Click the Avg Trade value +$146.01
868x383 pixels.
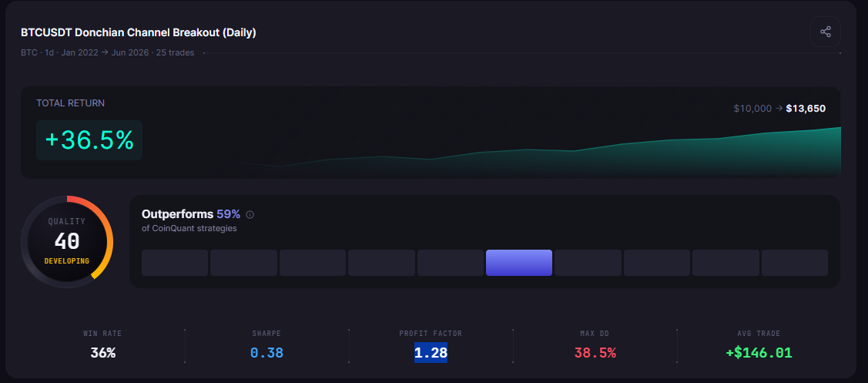coord(759,352)
